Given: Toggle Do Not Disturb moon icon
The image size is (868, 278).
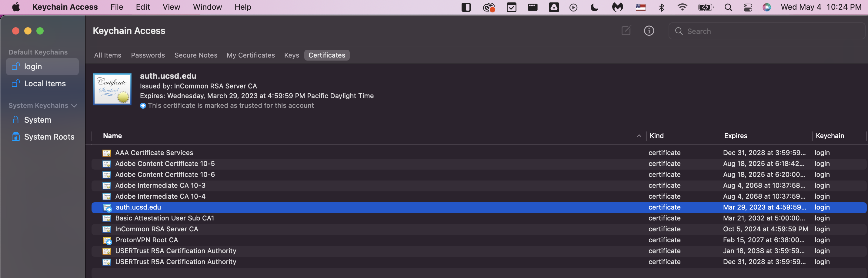Looking at the screenshot, I should [594, 7].
